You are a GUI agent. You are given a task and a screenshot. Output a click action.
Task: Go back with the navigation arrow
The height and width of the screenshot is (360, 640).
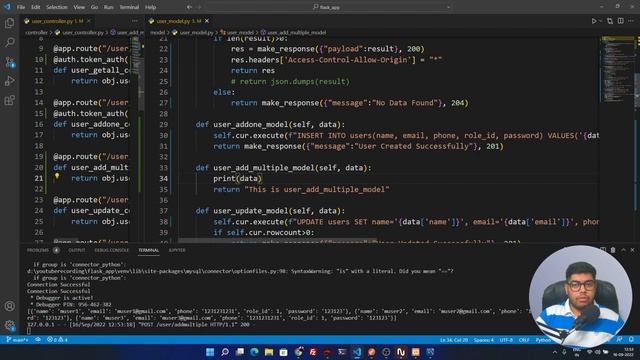pos(189,7)
